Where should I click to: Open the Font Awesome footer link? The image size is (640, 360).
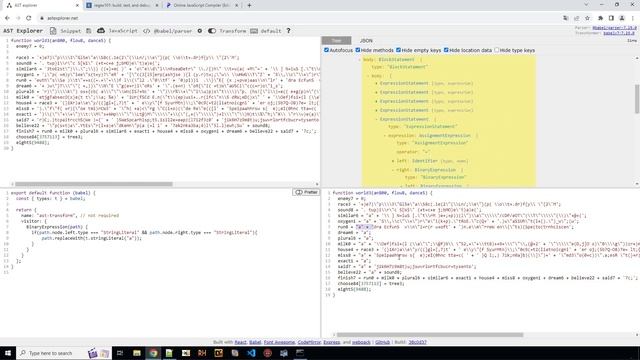coord(279,342)
